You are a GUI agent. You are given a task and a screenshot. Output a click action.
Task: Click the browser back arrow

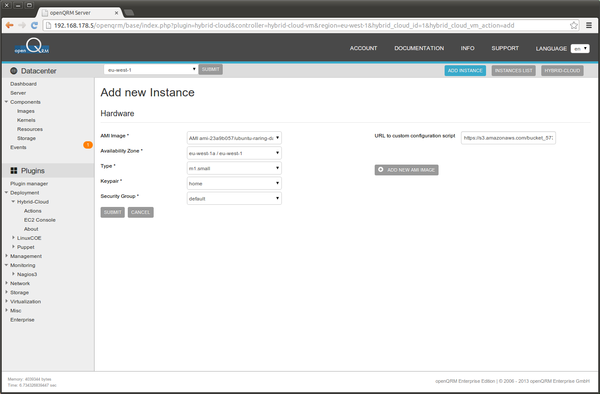coord(9,25)
